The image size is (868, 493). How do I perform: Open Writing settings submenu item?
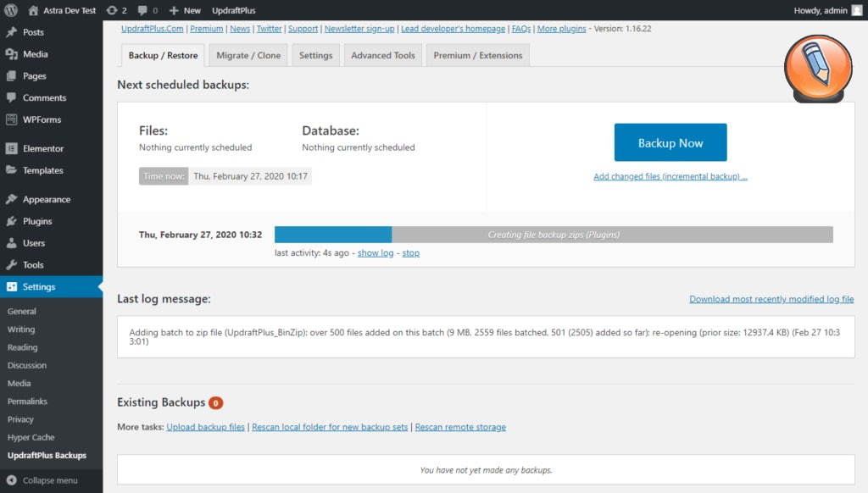[21, 330]
